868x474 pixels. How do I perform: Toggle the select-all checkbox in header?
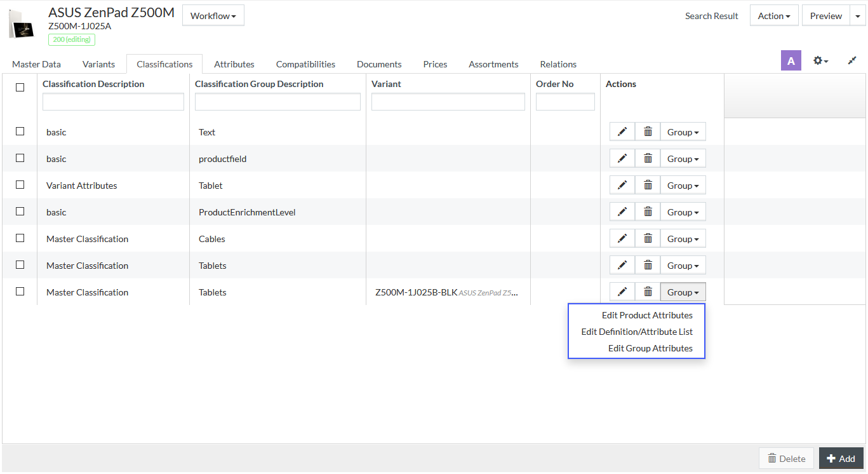[20, 87]
